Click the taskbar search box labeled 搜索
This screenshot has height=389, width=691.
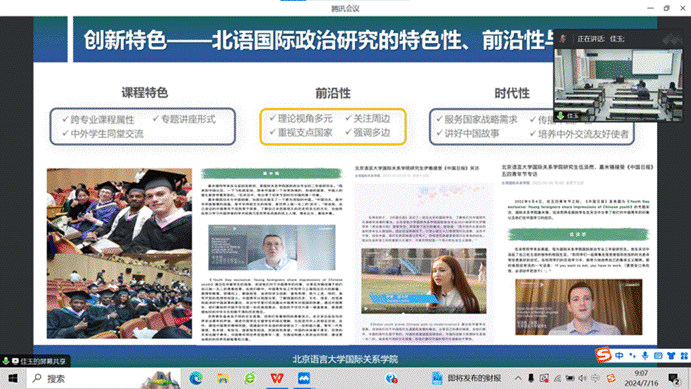pos(104,378)
